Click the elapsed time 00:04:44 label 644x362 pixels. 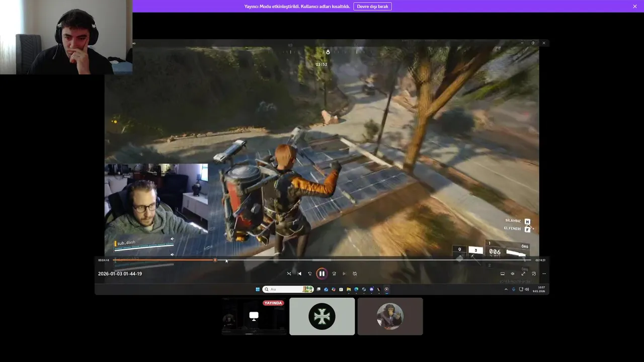[x=104, y=260]
